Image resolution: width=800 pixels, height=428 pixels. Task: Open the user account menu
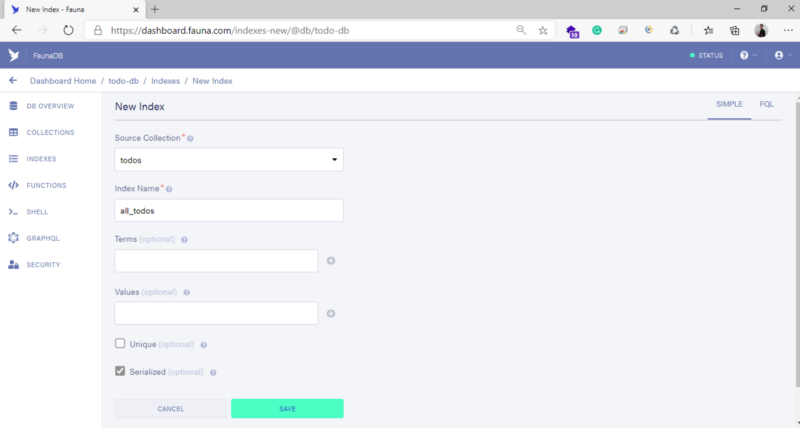[x=783, y=55]
